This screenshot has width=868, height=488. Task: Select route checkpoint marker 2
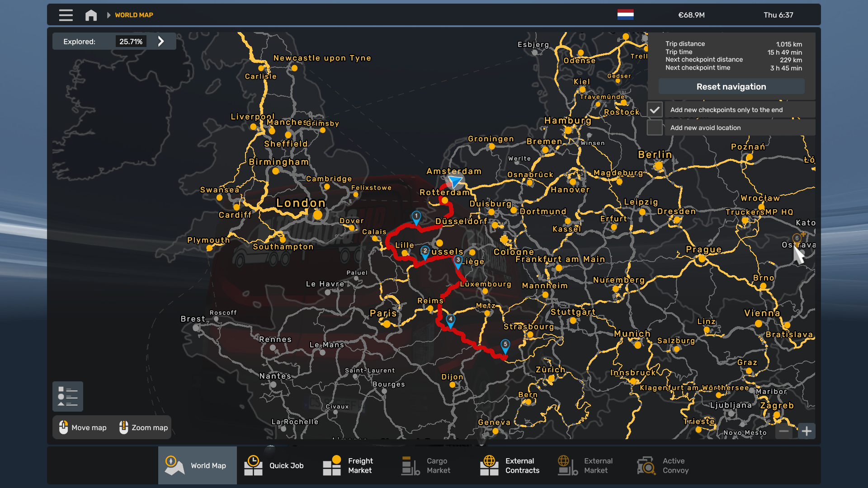(425, 253)
